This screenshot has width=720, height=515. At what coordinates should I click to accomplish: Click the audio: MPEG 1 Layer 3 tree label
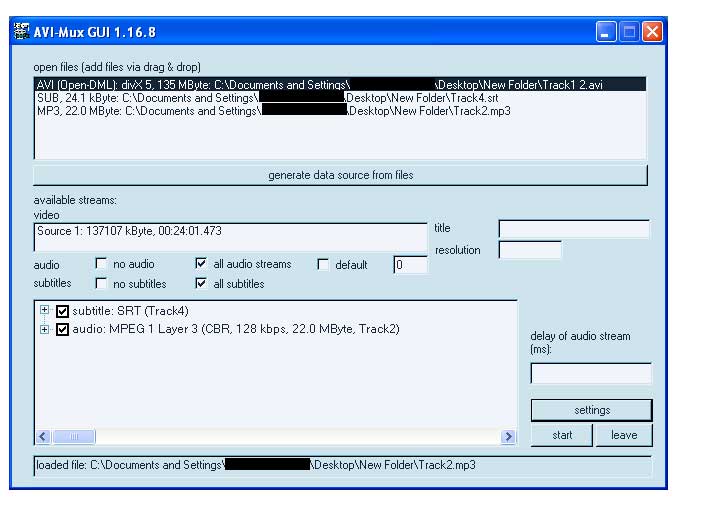pyautogui.click(x=236, y=329)
